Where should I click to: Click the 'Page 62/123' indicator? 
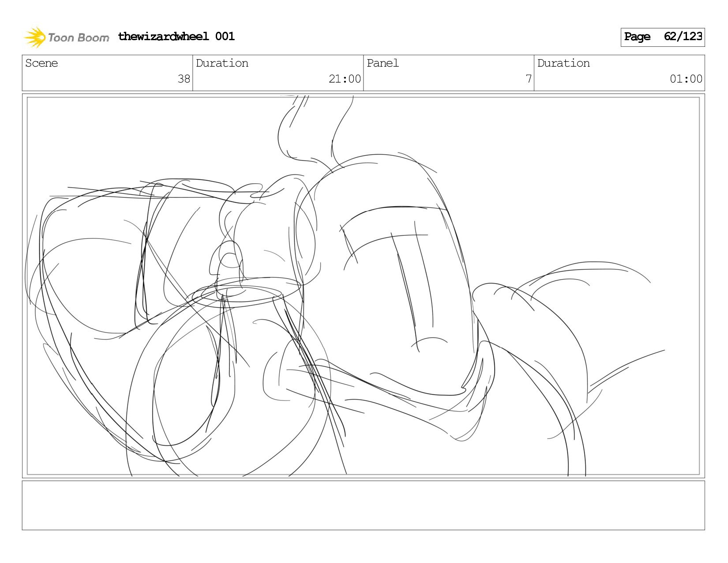[663, 37]
